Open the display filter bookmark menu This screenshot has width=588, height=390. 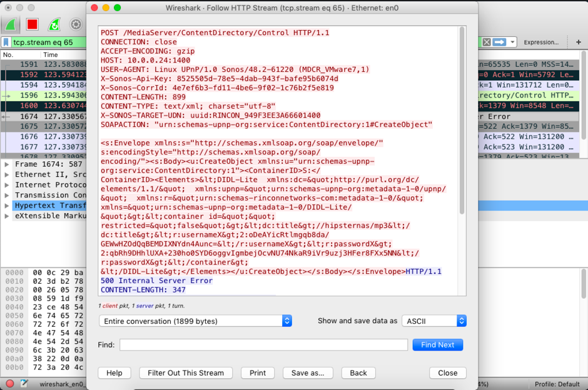[6, 42]
